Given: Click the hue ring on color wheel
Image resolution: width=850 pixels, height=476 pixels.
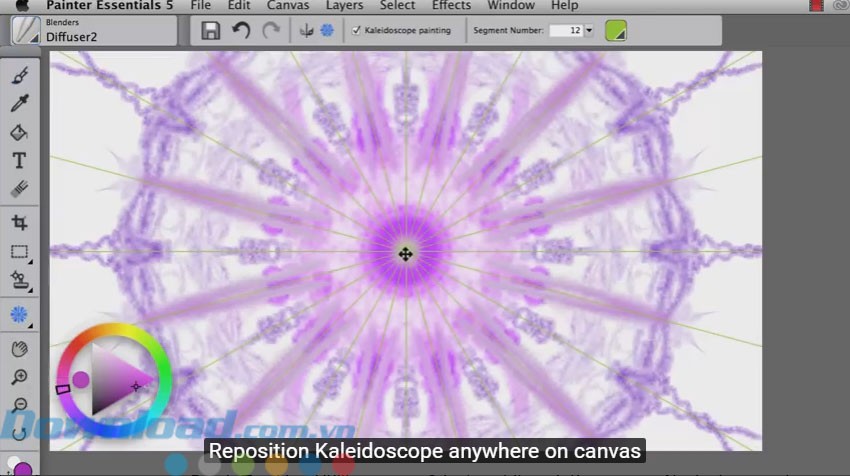Looking at the screenshot, I should [113, 334].
